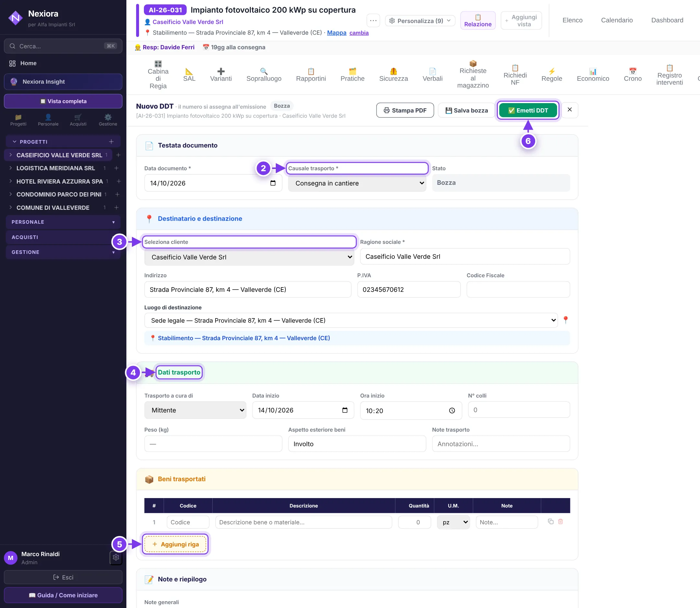Duplicate row 1 in Beni trasportati table
This screenshot has height=608, width=700.
[x=550, y=521]
